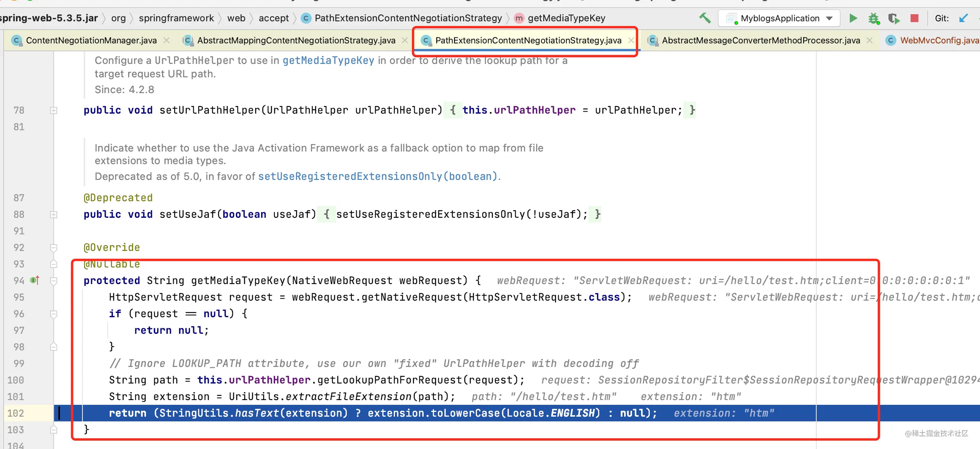Click getLookupPathForRequest call on line 100
This screenshot has height=449, width=980.
(390, 380)
